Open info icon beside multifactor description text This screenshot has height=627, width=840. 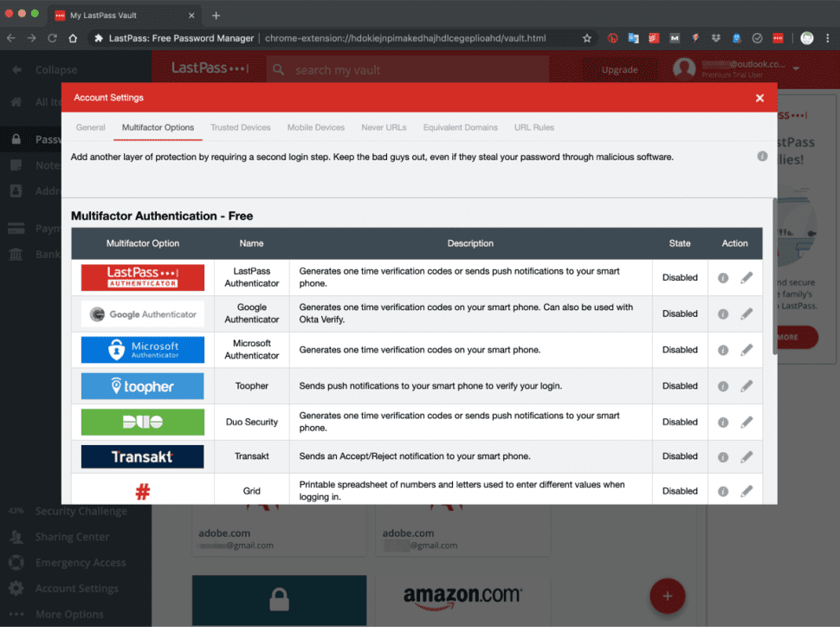click(762, 157)
